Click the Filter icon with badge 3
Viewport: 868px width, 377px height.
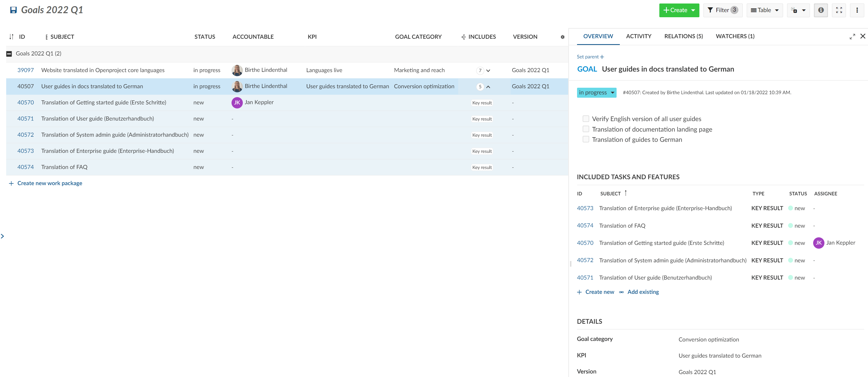click(x=723, y=10)
